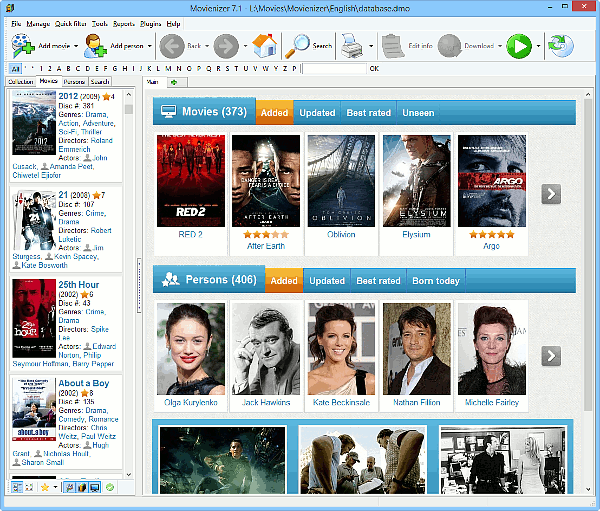Click the quick filter text field

334,69
